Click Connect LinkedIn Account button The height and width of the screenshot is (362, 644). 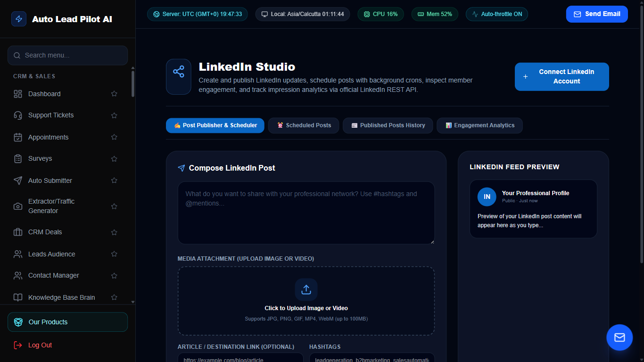coord(562,77)
